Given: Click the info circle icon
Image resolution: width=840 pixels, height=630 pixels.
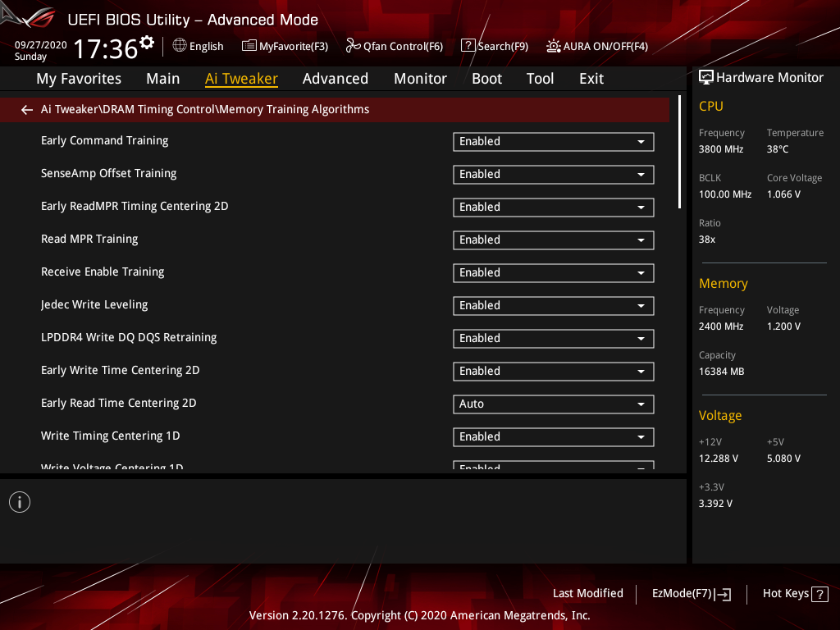Looking at the screenshot, I should click(x=20, y=503).
